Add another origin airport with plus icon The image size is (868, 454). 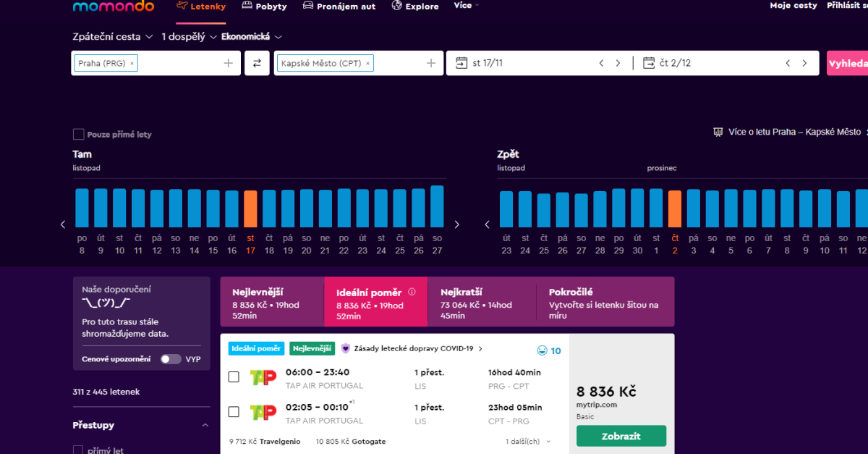[229, 63]
